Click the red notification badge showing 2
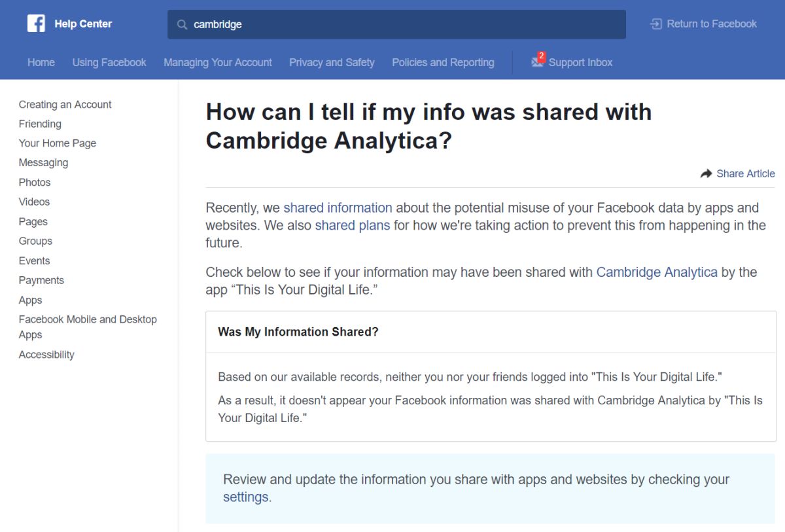 coord(542,56)
